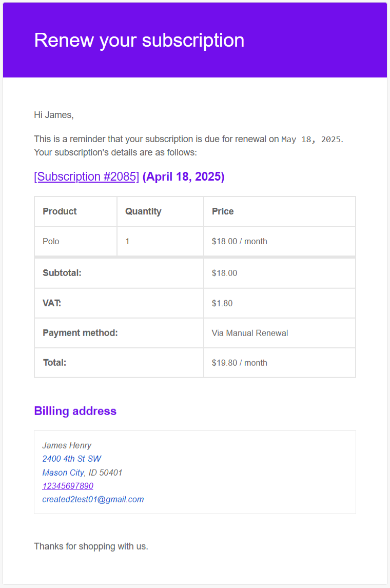Open the Subscription #2085 link
The height and width of the screenshot is (588, 390).
(86, 177)
